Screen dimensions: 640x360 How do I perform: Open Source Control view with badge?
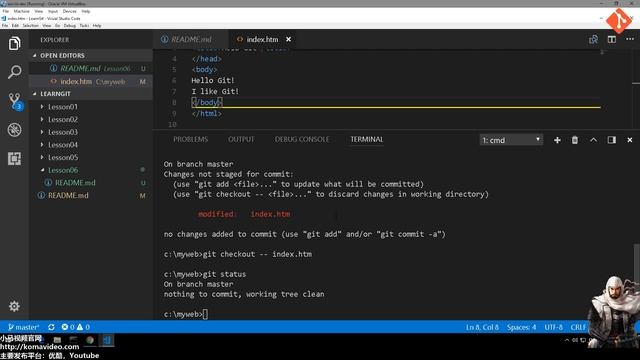[15, 101]
